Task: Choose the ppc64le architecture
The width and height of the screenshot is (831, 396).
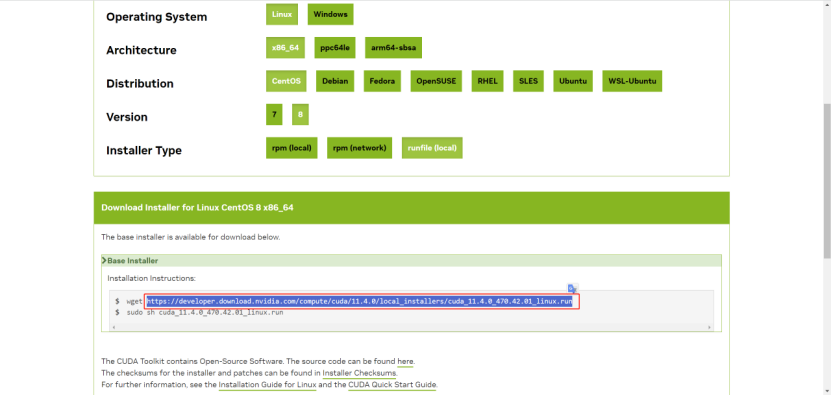Action: [335, 48]
